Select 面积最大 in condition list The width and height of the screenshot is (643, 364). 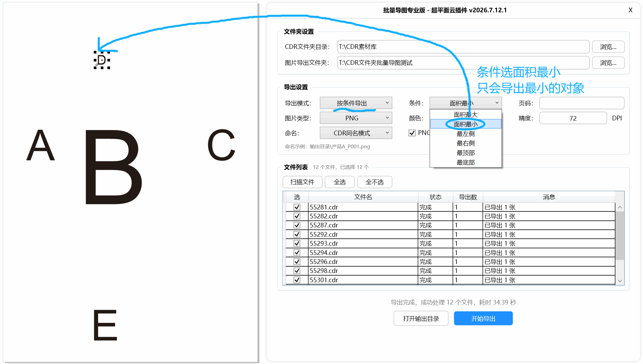click(x=465, y=115)
